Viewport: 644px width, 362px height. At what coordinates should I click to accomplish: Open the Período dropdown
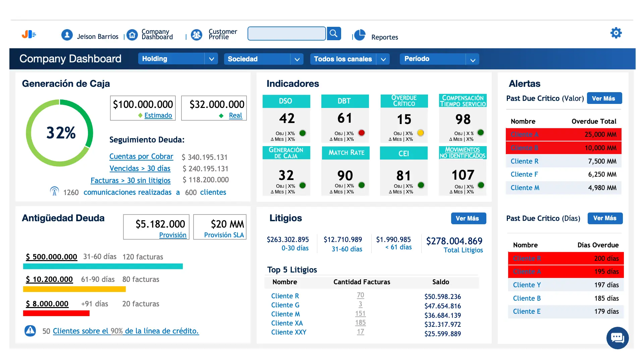473,60
